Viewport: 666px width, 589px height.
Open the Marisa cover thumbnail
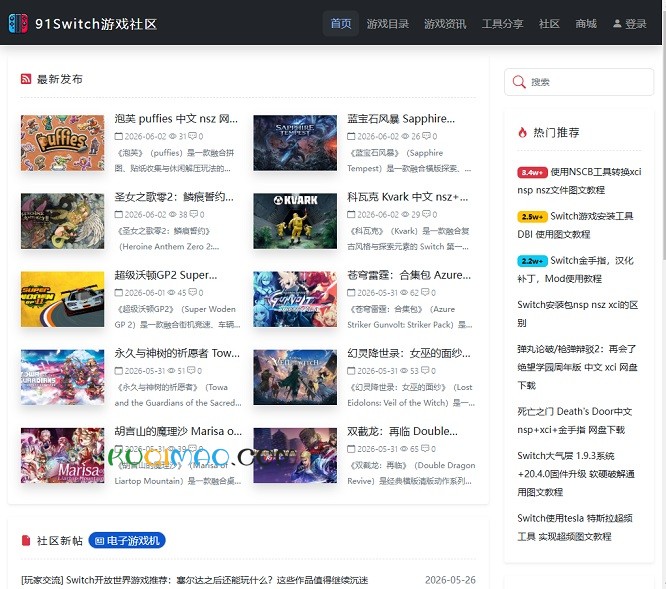click(62, 455)
